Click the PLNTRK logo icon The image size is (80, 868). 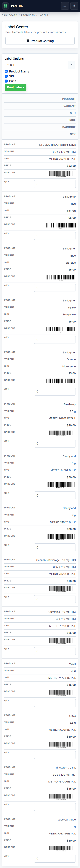click(x=5, y=6)
